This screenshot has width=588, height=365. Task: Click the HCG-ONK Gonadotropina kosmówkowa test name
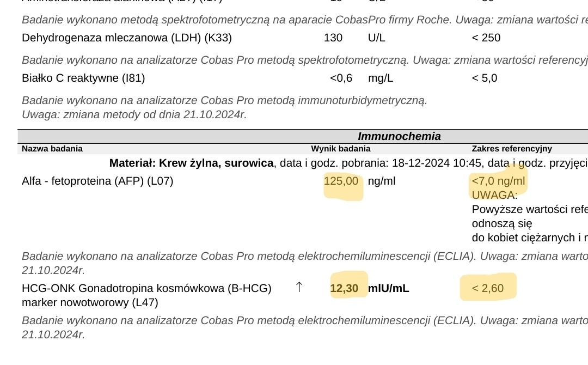[146, 288]
